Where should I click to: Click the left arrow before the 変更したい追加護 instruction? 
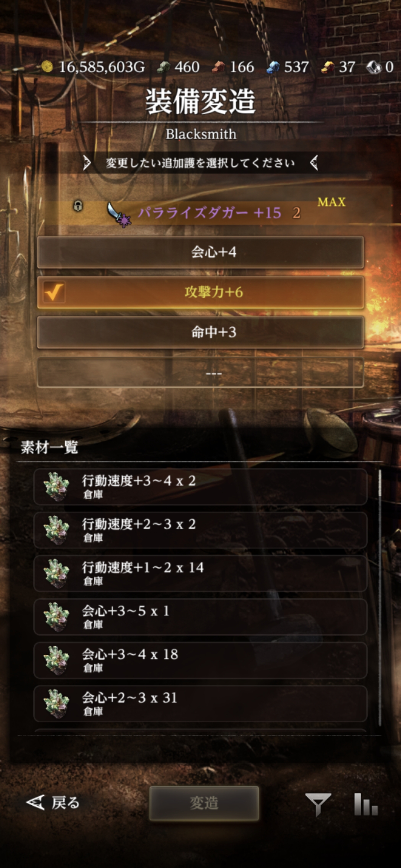coord(87,162)
